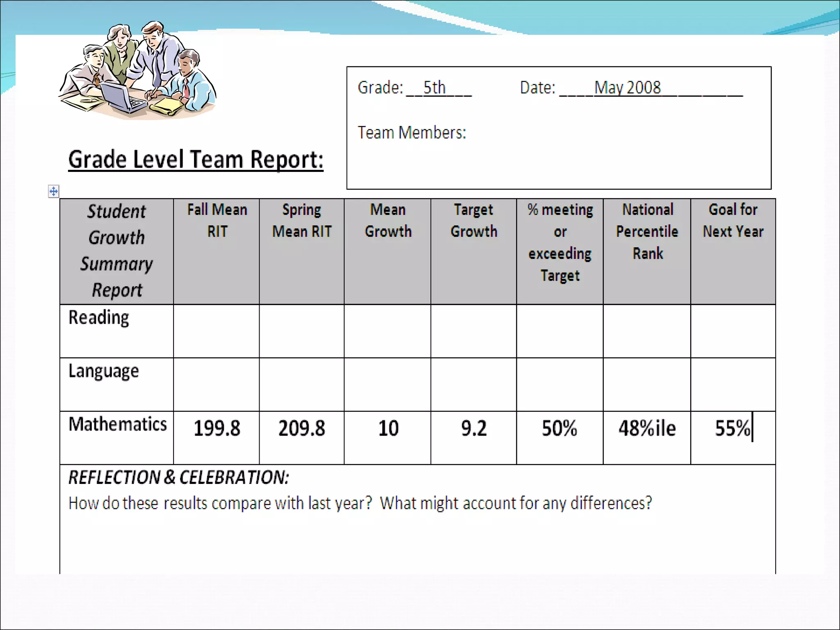Click the 48%ile percentile cell
Viewport: 840px width, 630px height.
647,429
